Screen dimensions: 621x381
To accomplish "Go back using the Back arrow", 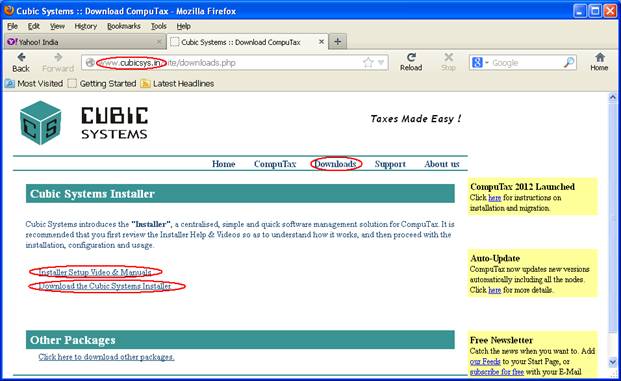I will click(21, 63).
